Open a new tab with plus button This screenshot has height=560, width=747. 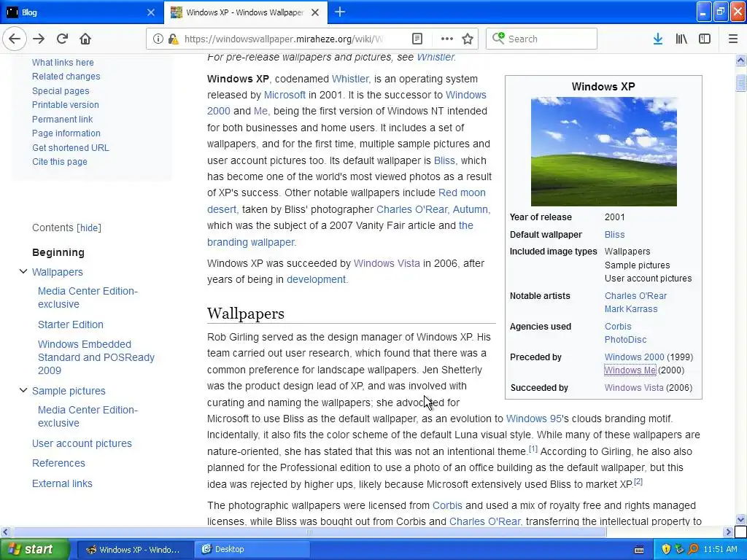[340, 12]
